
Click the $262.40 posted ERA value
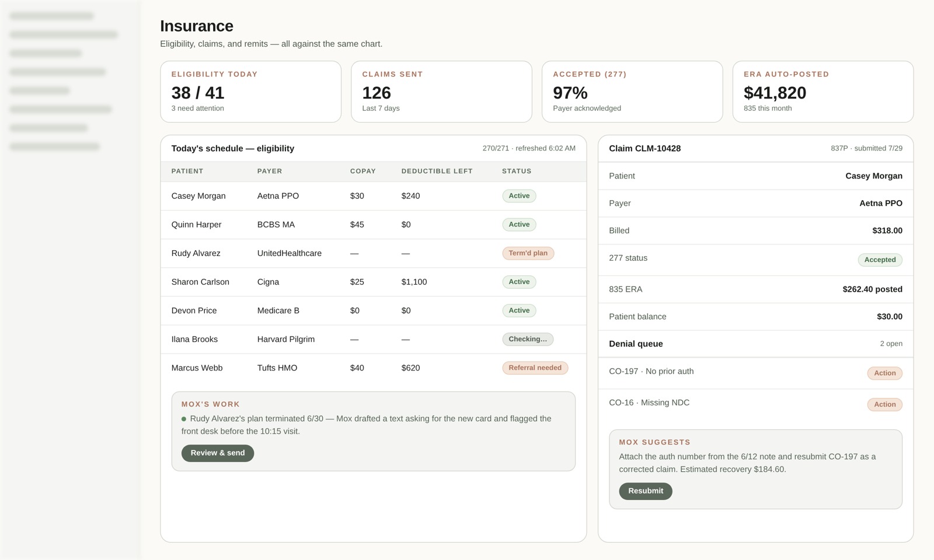(x=872, y=289)
